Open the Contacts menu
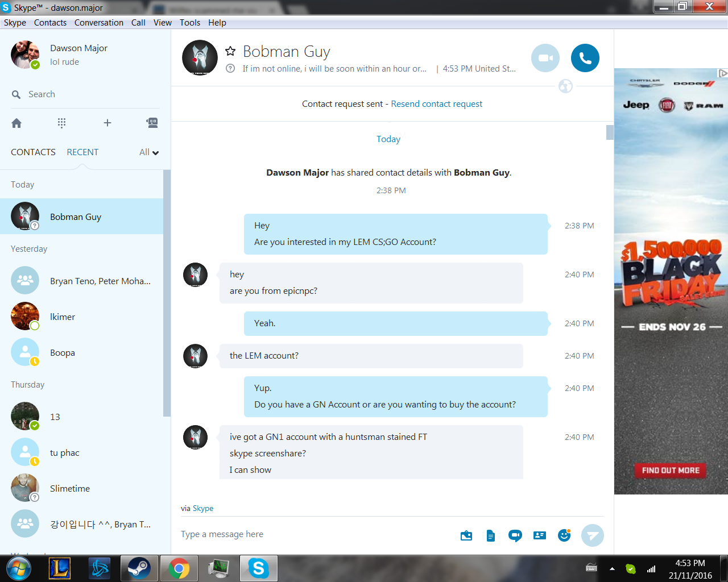Image resolution: width=728 pixels, height=582 pixels. point(50,23)
